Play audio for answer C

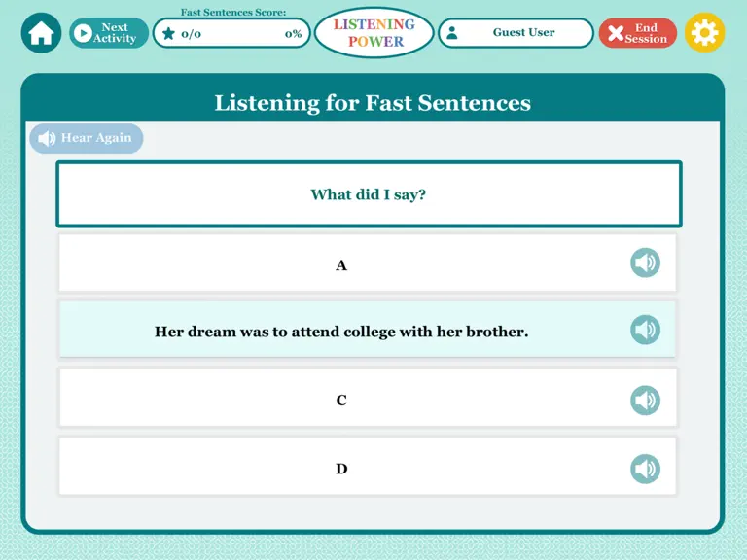click(645, 400)
